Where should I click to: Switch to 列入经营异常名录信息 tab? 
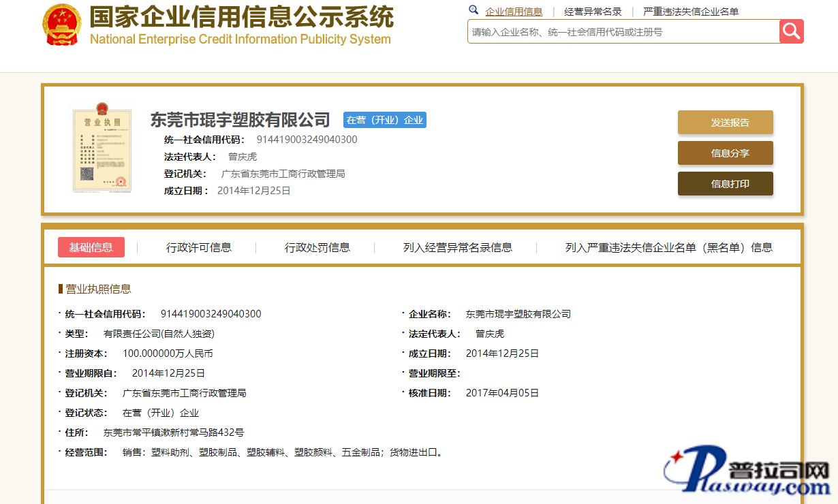pyautogui.click(x=457, y=247)
